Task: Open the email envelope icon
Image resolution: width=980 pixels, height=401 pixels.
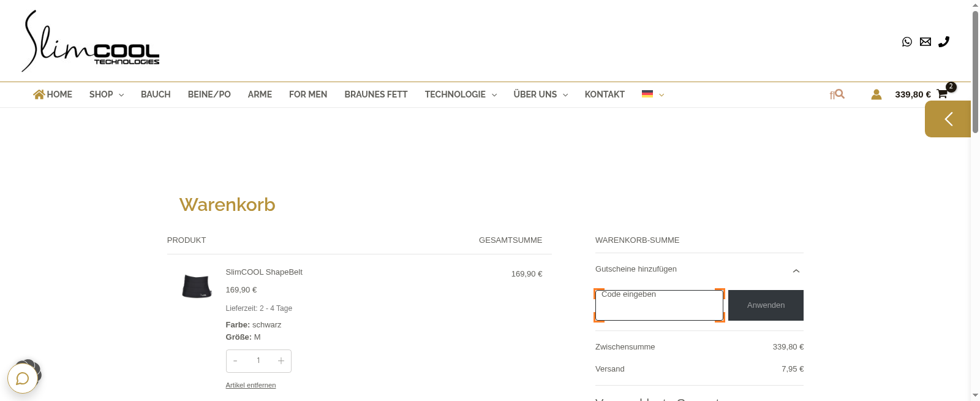Action: (925, 42)
